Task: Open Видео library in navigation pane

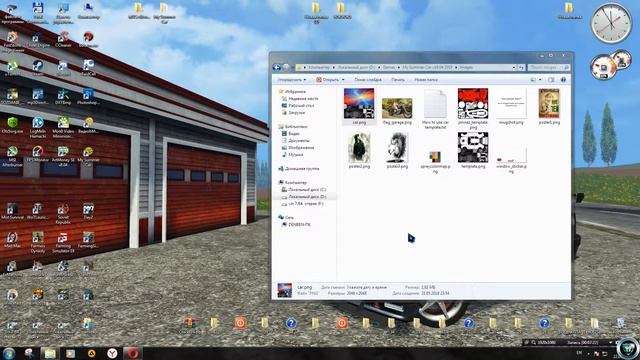Action: pyautogui.click(x=291, y=133)
